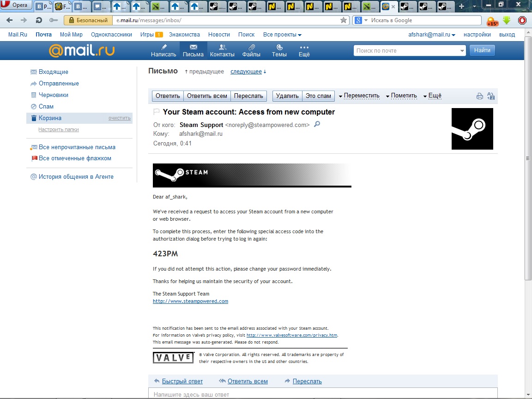Expand afshark@mail.ru account dropdown

click(x=432, y=35)
